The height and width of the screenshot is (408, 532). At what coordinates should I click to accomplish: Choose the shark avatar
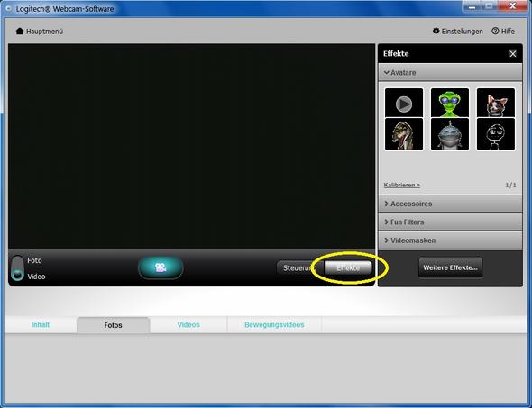coord(450,134)
